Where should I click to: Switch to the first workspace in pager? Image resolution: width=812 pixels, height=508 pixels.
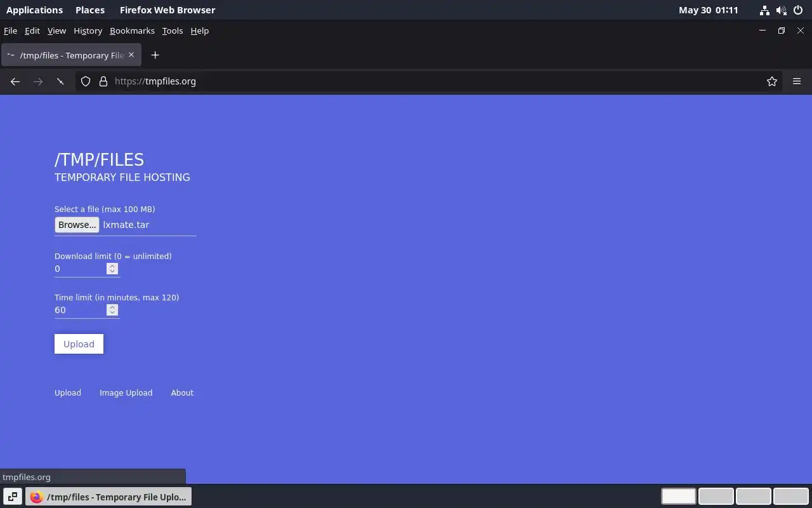679,496
